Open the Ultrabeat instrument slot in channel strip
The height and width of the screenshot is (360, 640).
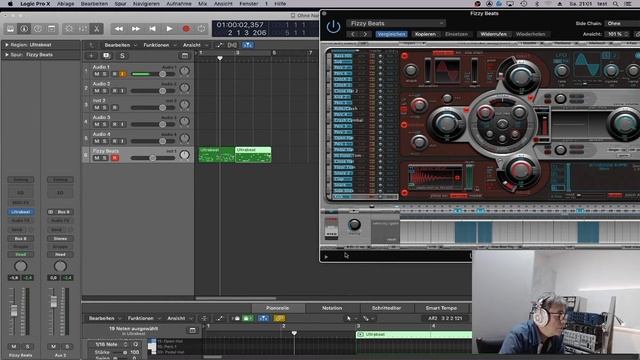[20, 212]
